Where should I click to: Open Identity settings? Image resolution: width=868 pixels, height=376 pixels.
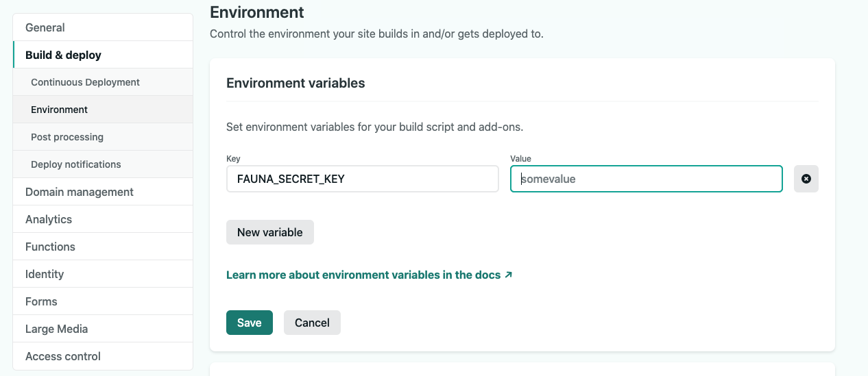click(103, 274)
